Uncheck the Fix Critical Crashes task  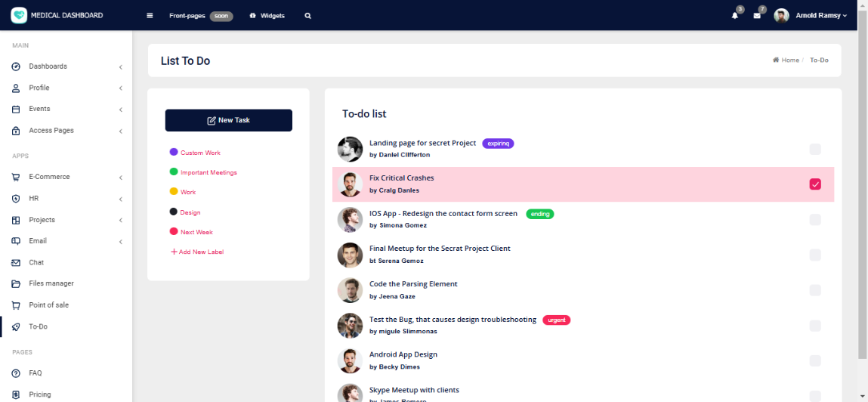pyautogui.click(x=814, y=184)
